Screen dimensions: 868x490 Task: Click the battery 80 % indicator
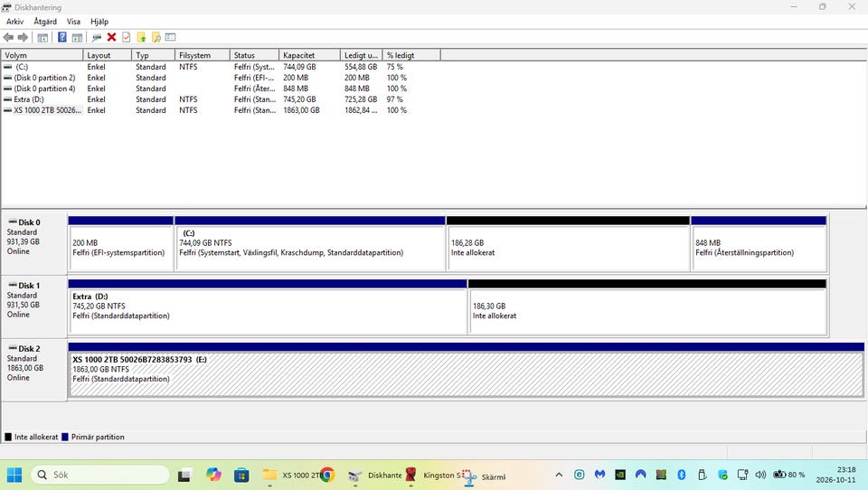coord(788,475)
